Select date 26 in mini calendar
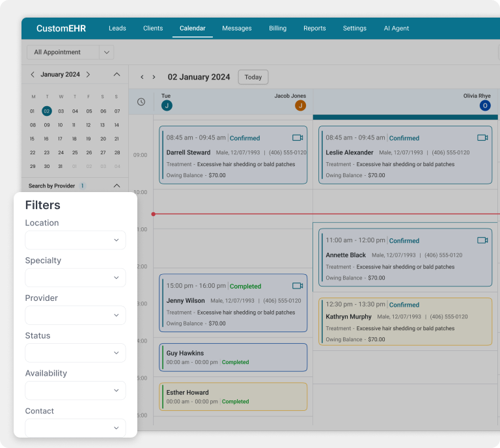Image resolution: width=500 pixels, height=448 pixels. 89,152
